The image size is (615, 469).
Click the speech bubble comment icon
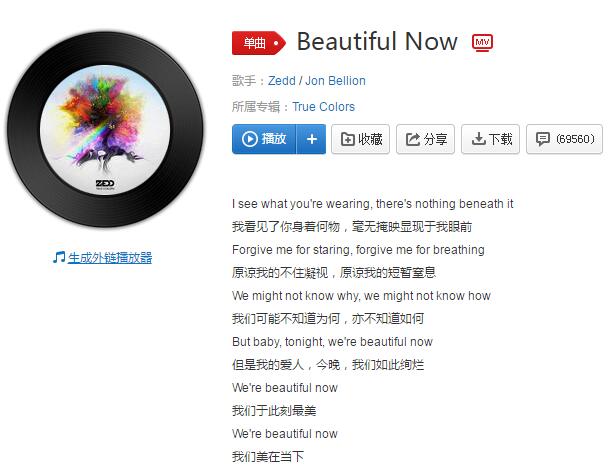pos(543,139)
